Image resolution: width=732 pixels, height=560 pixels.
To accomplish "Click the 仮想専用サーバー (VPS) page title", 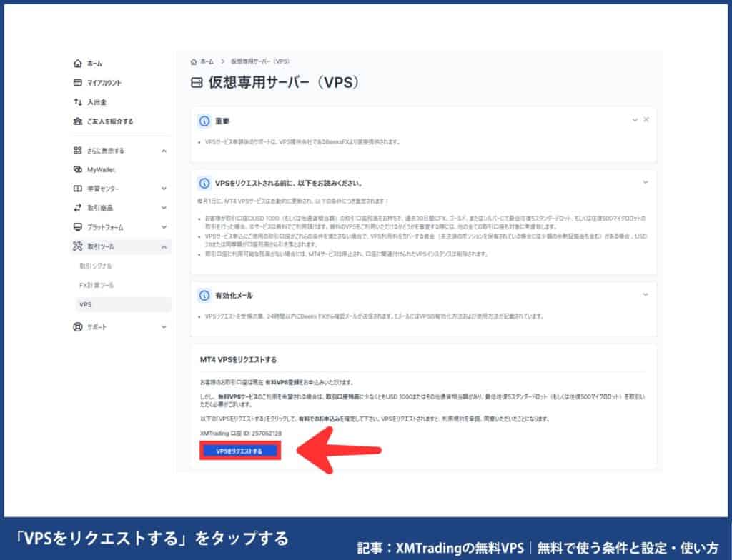I will pyautogui.click(x=283, y=83).
